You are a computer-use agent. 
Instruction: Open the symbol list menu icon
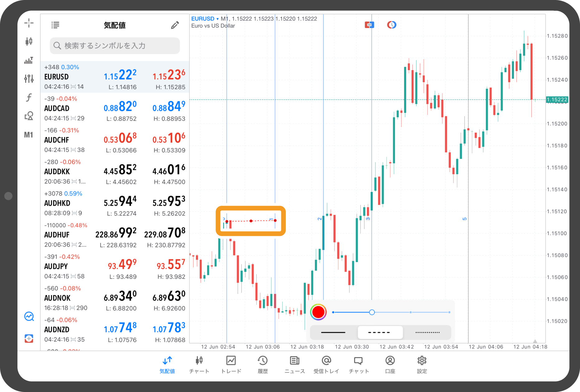point(55,25)
